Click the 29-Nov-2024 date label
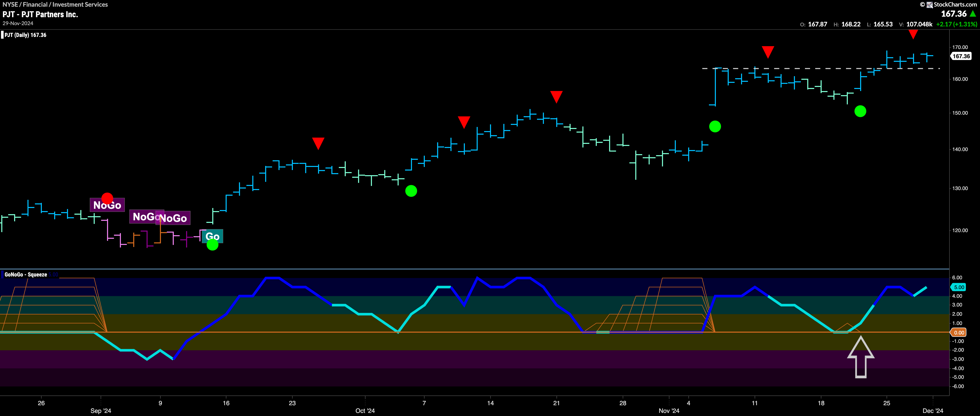The width and height of the screenshot is (980, 416). [18, 23]
